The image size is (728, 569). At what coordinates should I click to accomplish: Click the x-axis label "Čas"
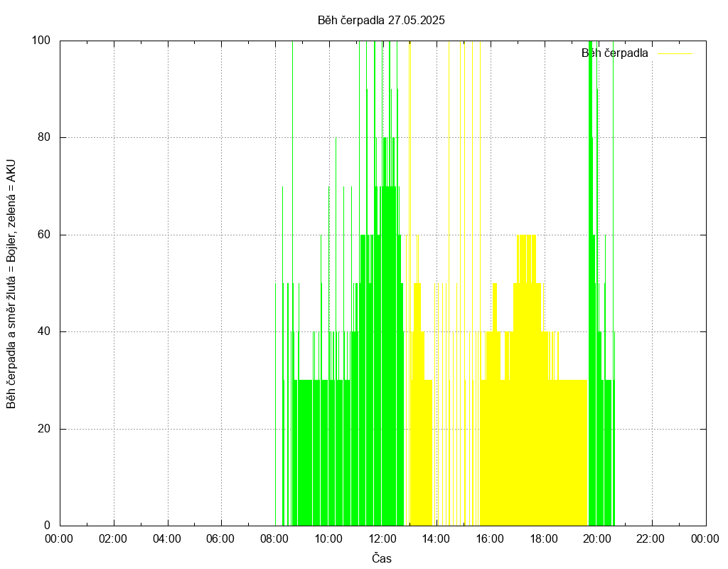point(382,558)
